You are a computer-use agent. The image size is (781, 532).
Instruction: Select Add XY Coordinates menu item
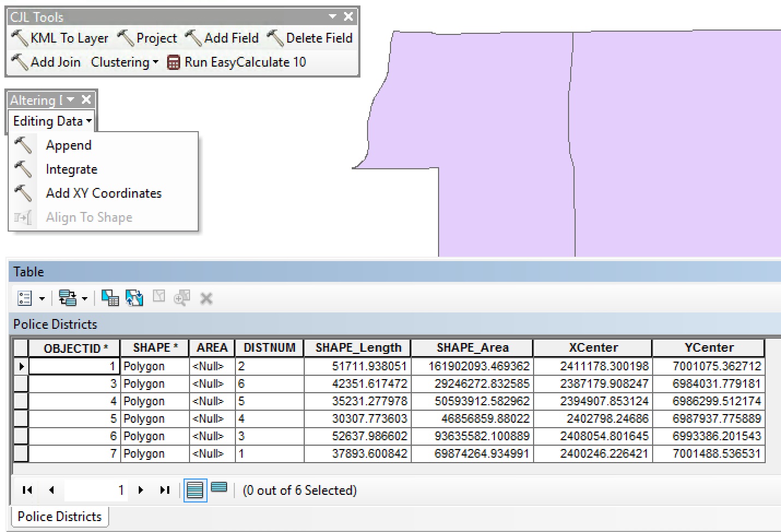click(103, 193)
